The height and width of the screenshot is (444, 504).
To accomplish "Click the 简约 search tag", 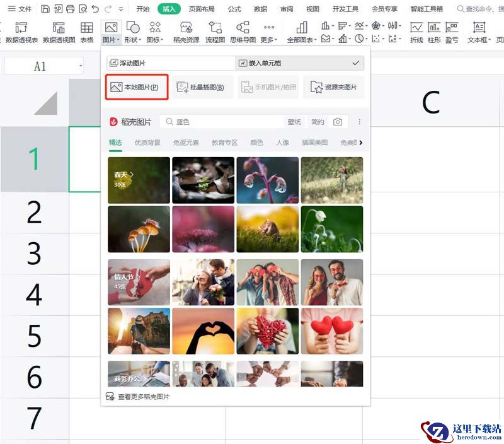I will (x=318, y=122).
